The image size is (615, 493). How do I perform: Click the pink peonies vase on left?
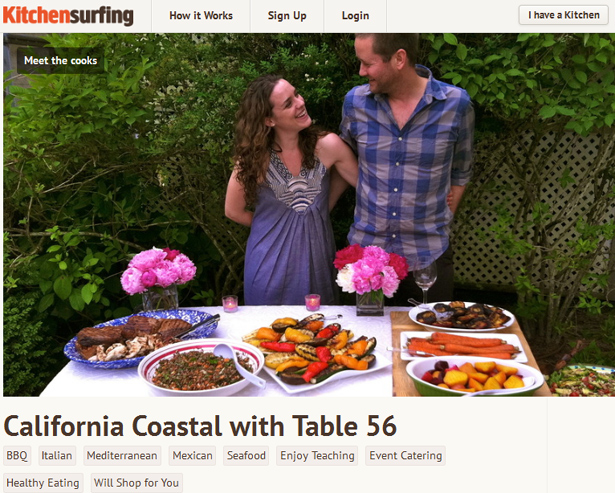tap(159, 278)
